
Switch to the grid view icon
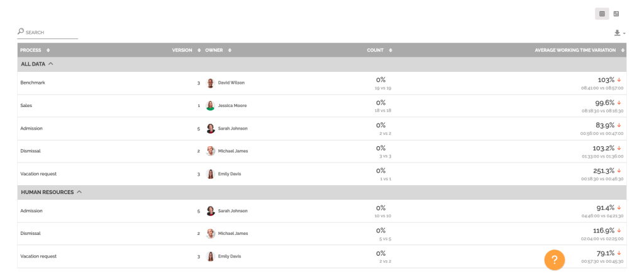(x=602, y=14)
